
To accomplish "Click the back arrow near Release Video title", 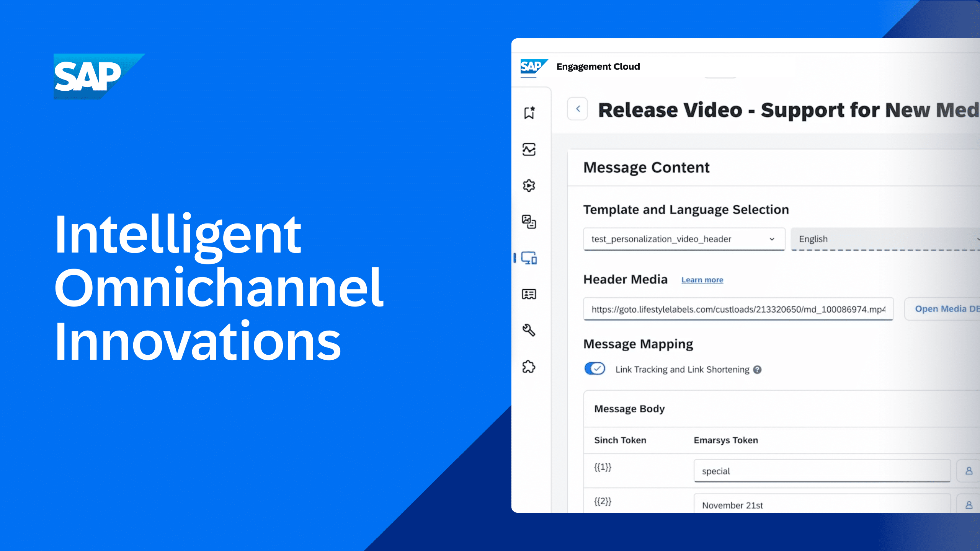I will click(577, 109).
